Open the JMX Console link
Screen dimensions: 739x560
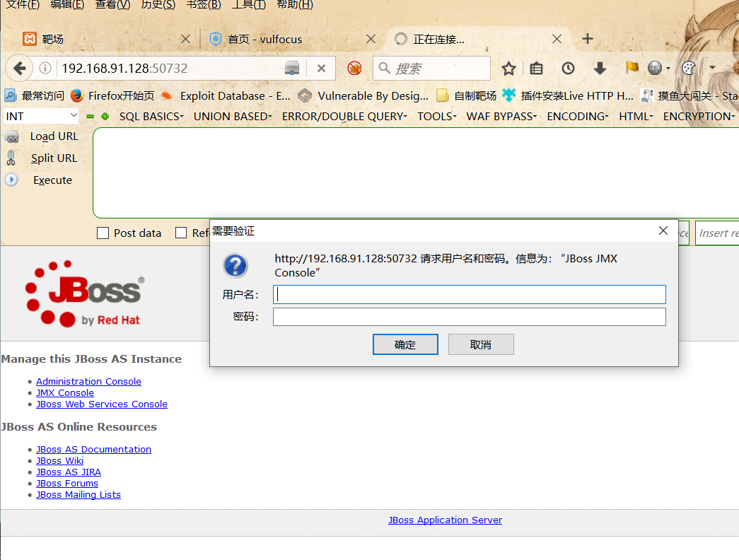point(65,392)
